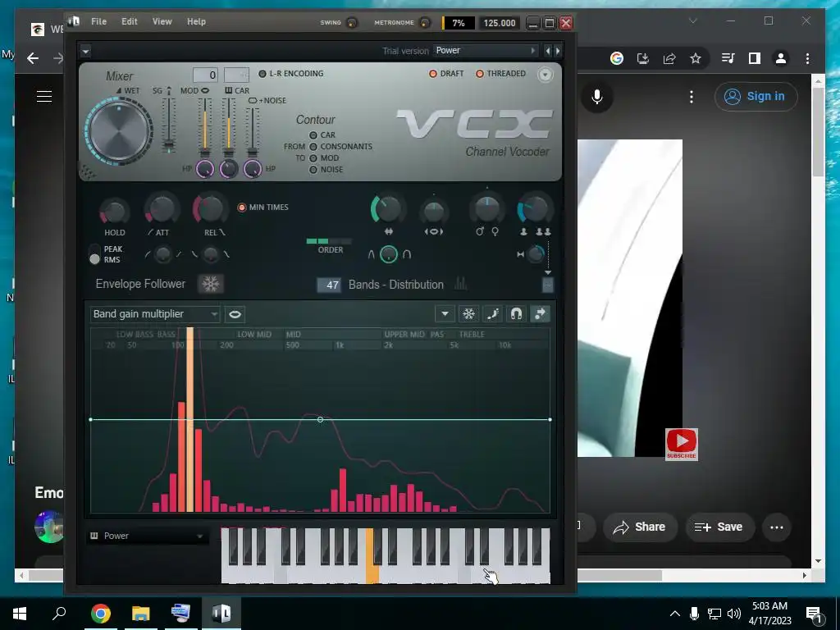This screenshot has width=840, height=630.
Task: Select the CONSONANTS contour radio
Action: 313,147
